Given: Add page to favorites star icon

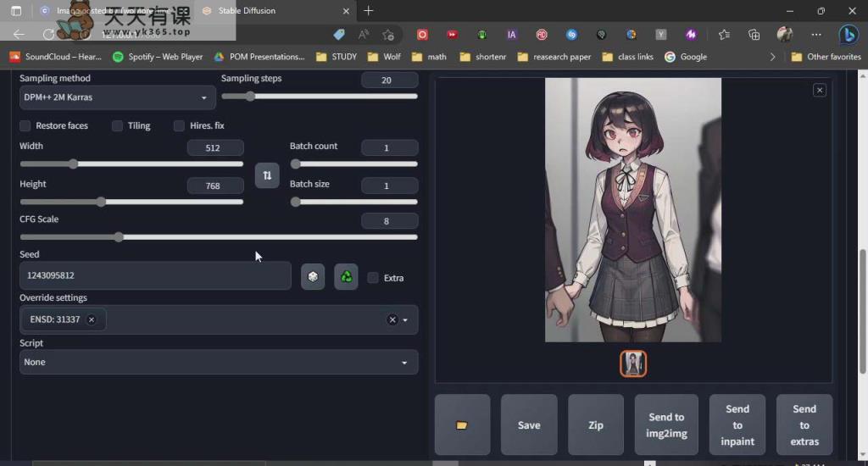Looking at the screenshot, I should click(388, 35).
